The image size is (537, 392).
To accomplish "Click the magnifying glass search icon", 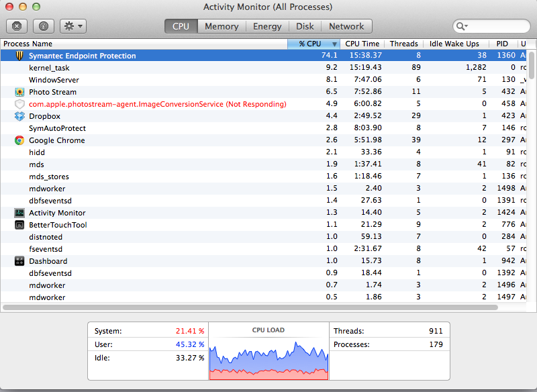I will coord(461,26).
